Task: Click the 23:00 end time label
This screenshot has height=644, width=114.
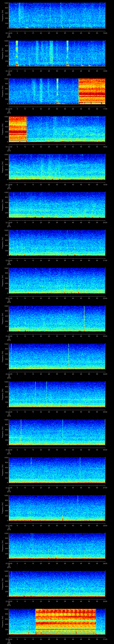Action: point(105,336)
